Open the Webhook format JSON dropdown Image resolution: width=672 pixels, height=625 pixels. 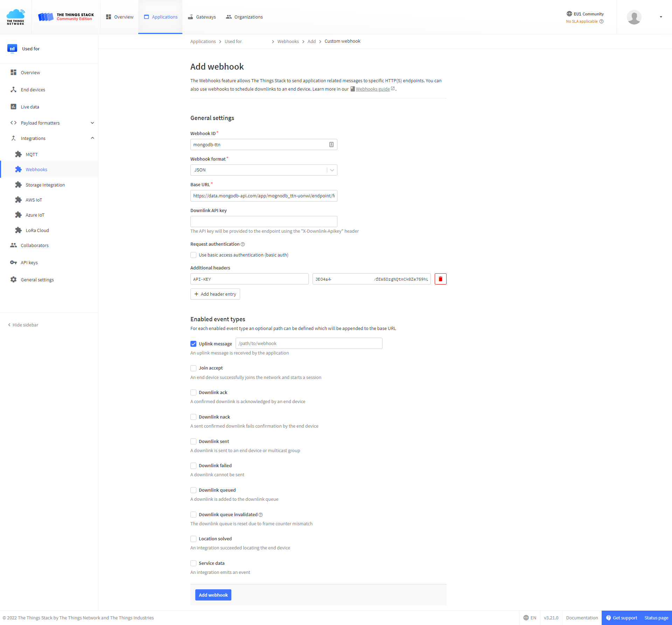click(x=264, y=170)
